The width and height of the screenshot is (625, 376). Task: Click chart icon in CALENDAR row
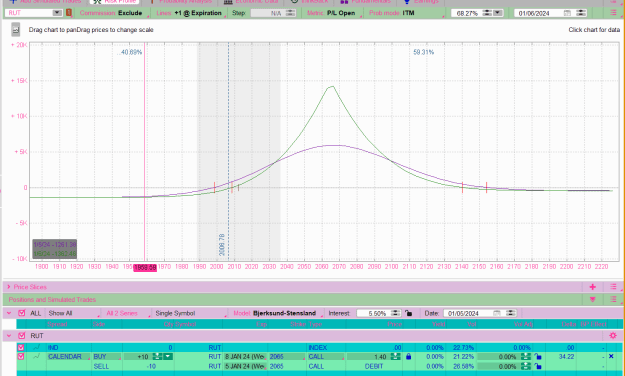[x=37, y=356]
